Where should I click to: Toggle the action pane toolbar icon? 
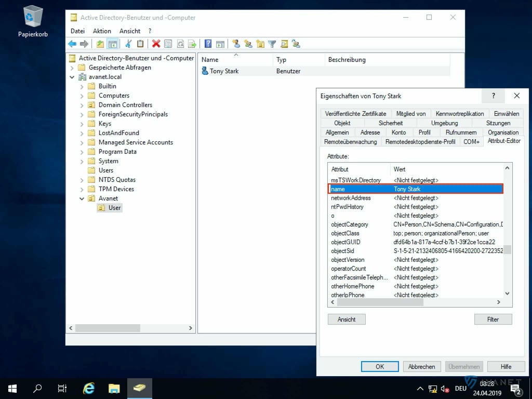[x=220, y=44]
